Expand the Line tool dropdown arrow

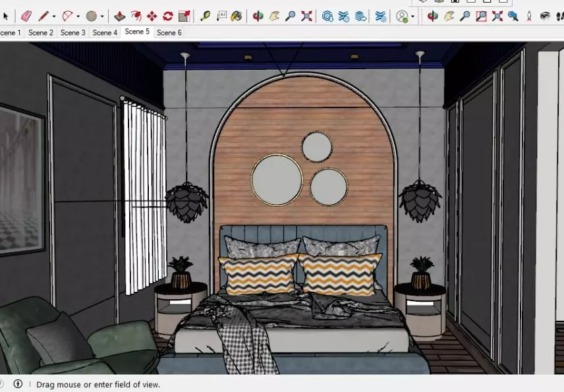pyautogui.click(x=54, y=16)
